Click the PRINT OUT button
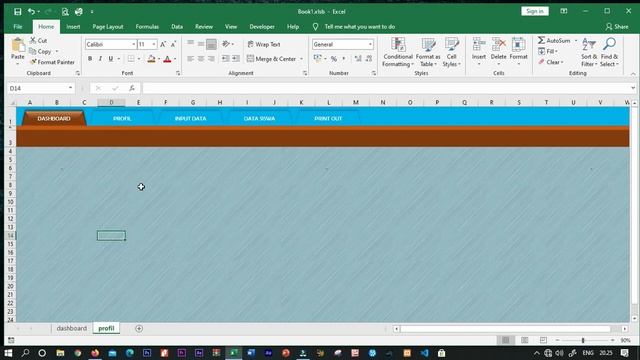 (x=328, y=118)
